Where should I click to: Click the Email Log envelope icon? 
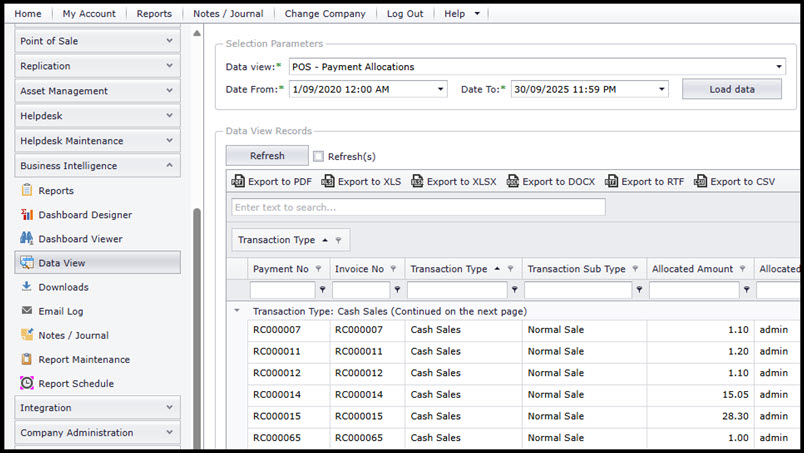point(27,311)
